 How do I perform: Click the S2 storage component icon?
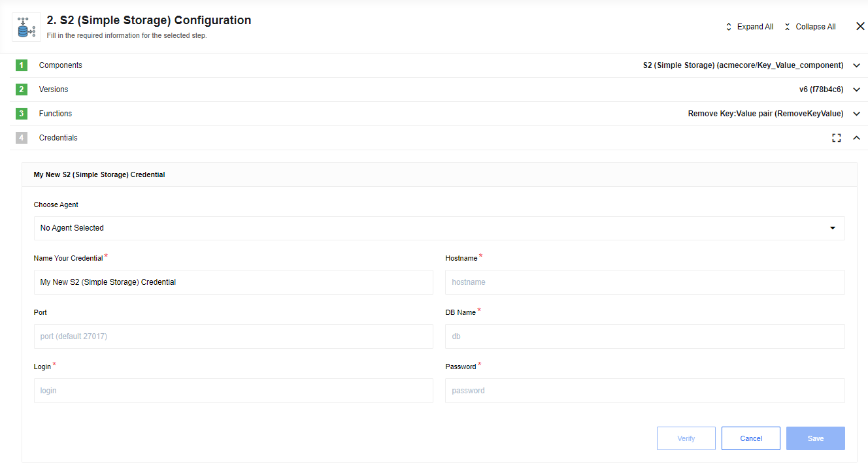[26, 27]
